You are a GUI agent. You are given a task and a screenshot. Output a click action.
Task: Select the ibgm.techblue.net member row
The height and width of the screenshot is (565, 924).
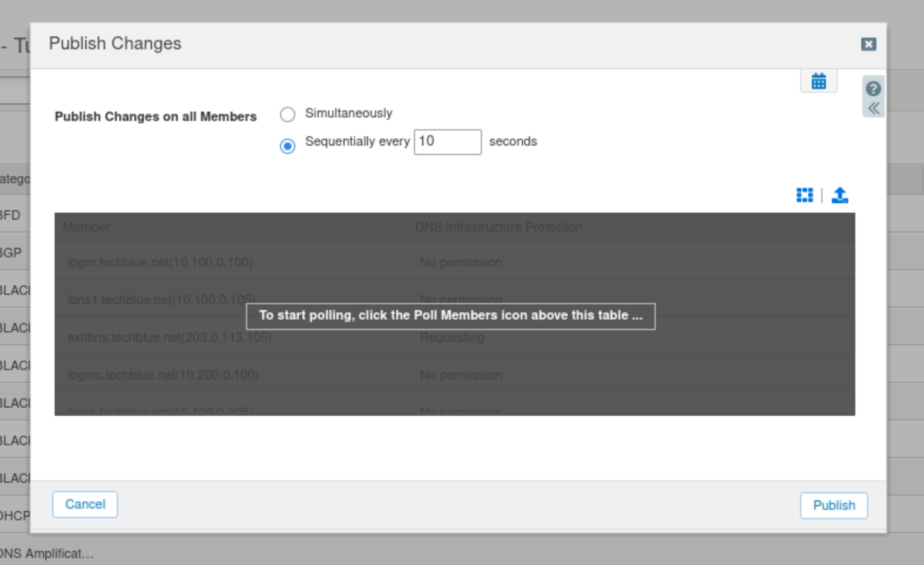pos(160,263)
